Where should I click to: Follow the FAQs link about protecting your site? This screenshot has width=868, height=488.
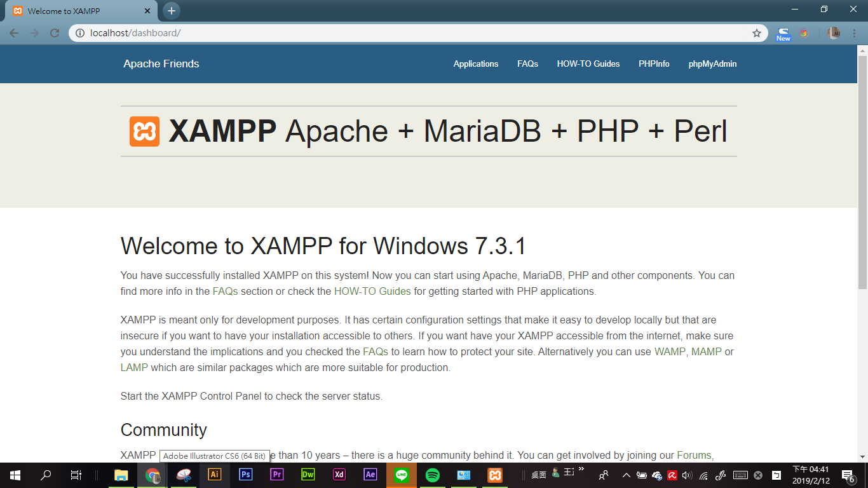[376, 351]
